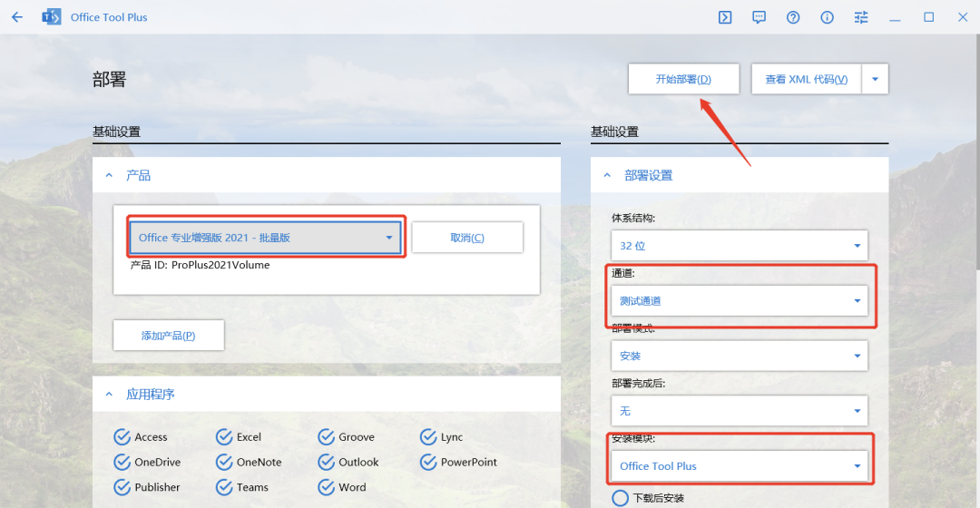Open the 部署完成后 无 dropdown
This screenshot has width=980, height=508.
(740, 411)
